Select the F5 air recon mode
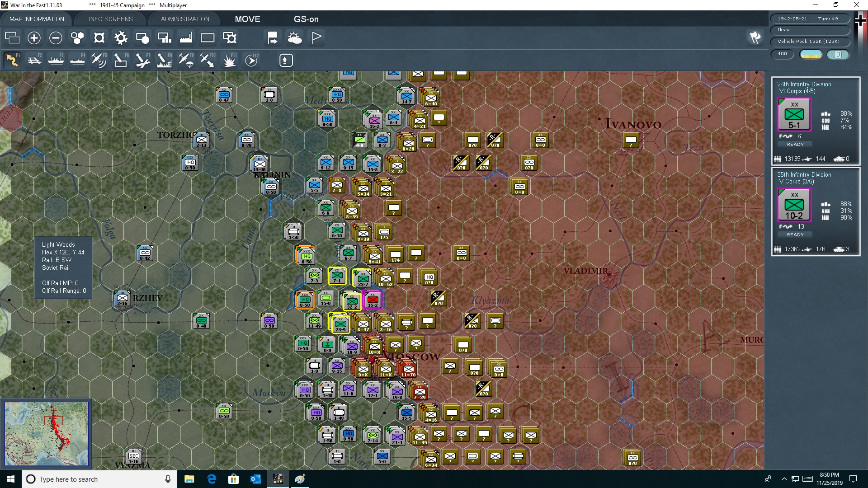Viewport: 868px width, 488px height. coord(99,60)
